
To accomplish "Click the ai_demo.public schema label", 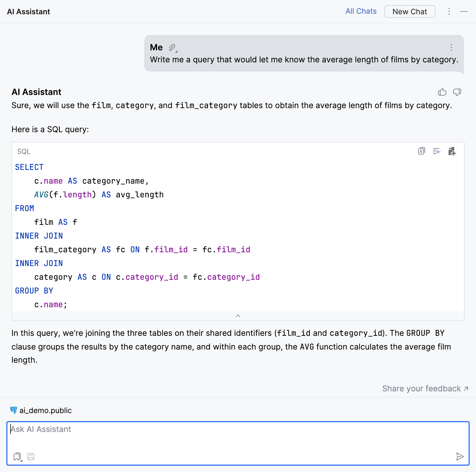I will 45,410.
